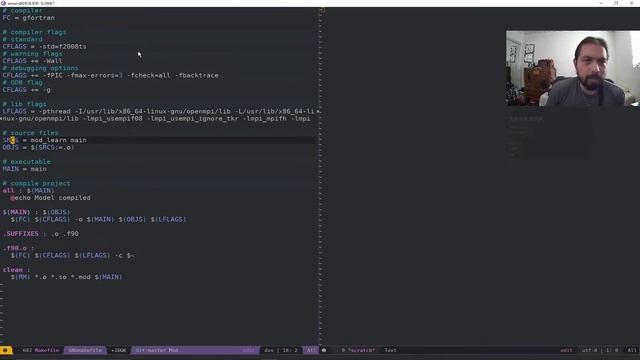Click the 'dos' line-ending indicator in the modeline

point(269,350)
